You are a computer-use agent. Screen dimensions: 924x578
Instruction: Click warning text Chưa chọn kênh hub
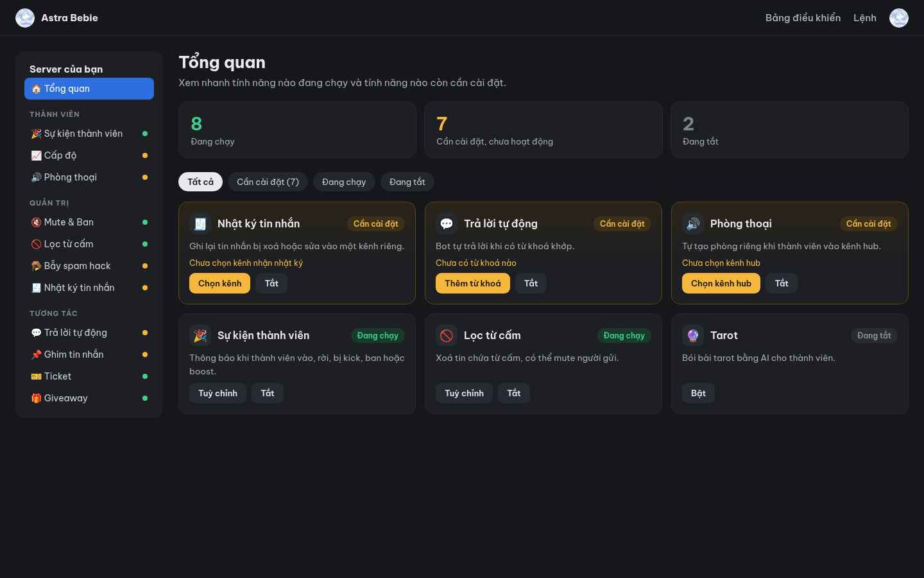click(x=721, y=263)
